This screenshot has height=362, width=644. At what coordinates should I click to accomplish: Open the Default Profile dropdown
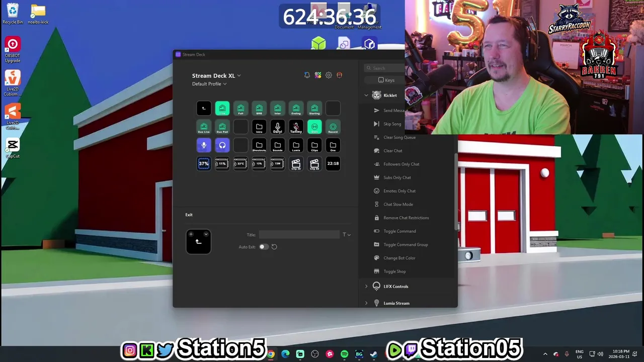pos(209,84)
